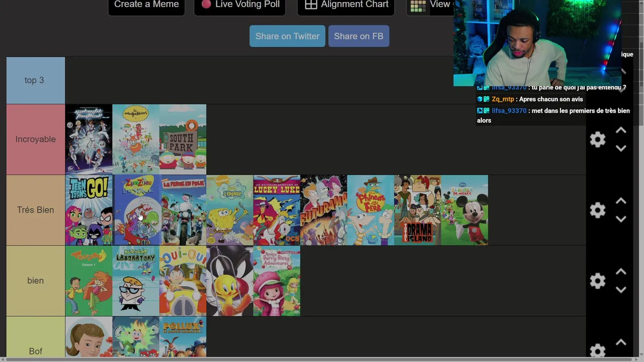The height and width of the screenshot is (362, 644).
Task: Select the Teen Titans Go thumbnail
Action: click(89, 210)
